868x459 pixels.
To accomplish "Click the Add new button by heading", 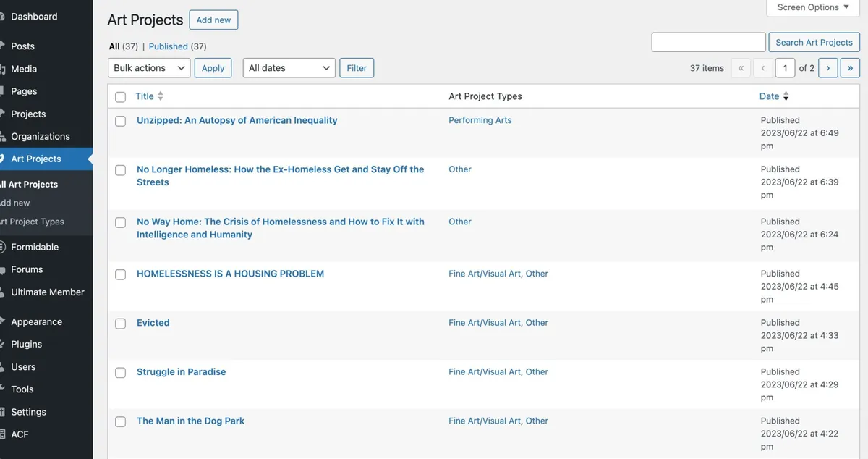I will pyautogui.click(x=213, y=20).
